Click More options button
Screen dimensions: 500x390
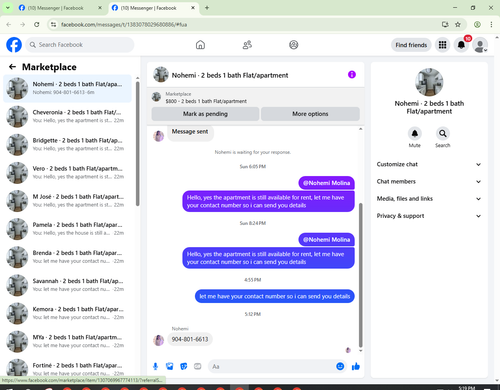pyautogui.click(x=310, y=114)
